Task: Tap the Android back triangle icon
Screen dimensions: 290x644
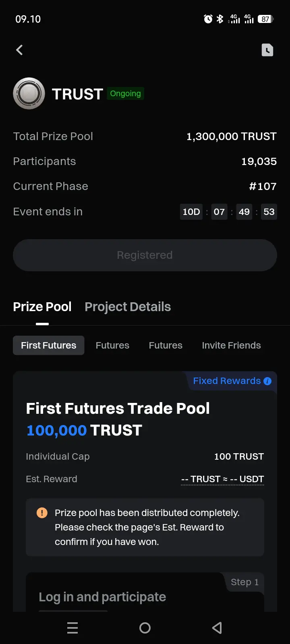Action: pos(217,628)
